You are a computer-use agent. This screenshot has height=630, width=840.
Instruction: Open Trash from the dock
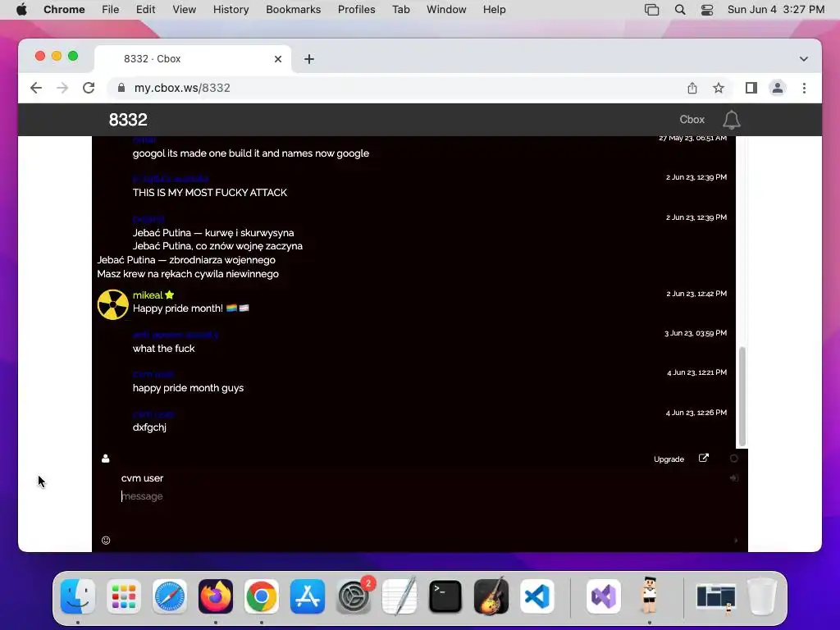point(762,596)
